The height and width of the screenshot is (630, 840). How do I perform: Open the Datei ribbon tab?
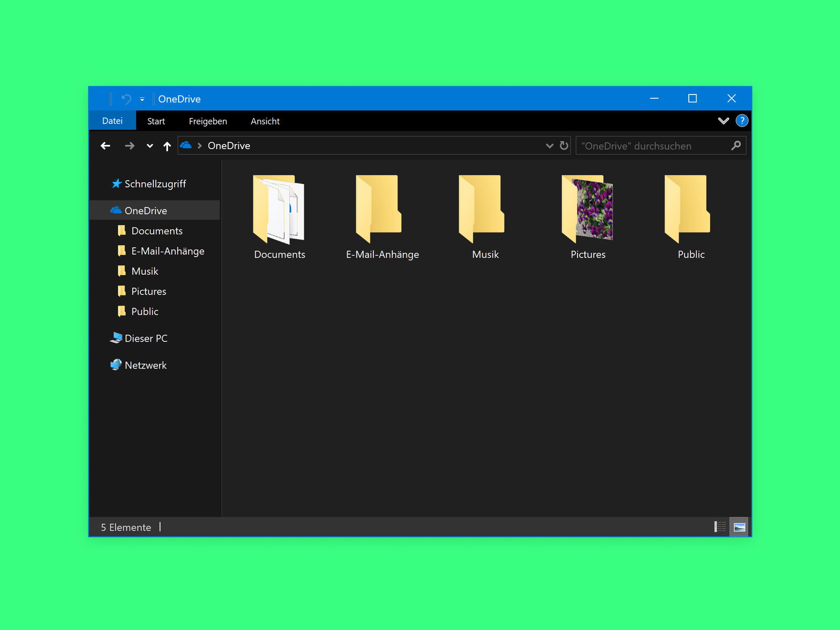[112, 121]
